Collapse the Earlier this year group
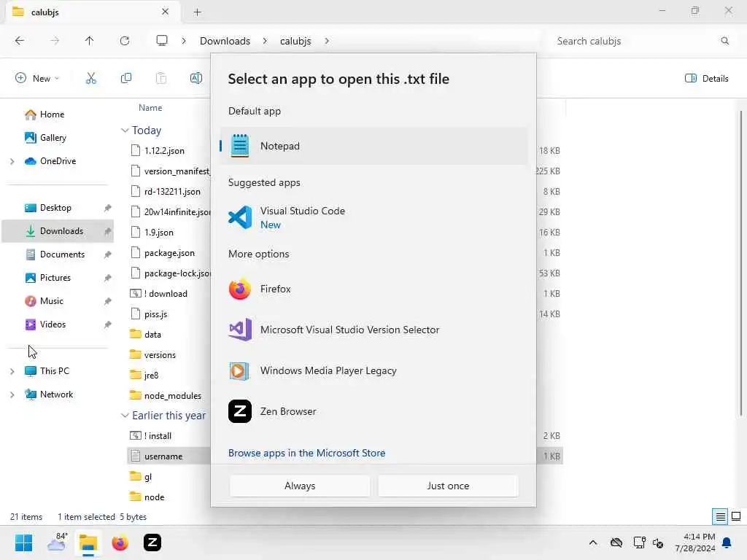 tap(125, 416)
